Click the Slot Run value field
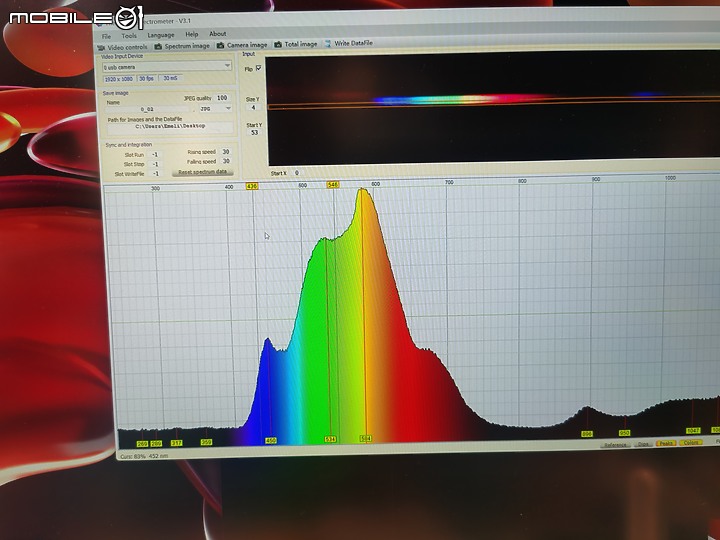This screenshot has width=720, height=540. 155,155
